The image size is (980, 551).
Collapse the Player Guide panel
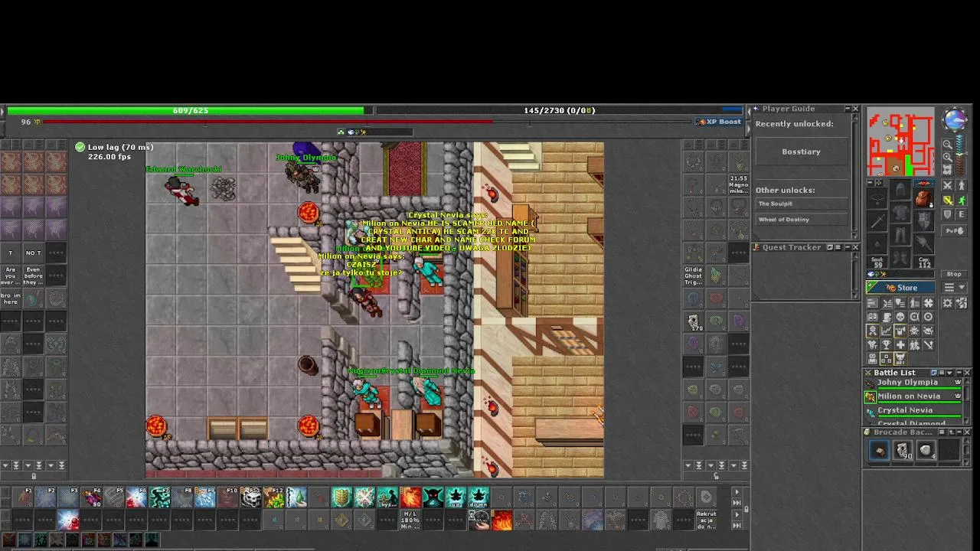848,109
